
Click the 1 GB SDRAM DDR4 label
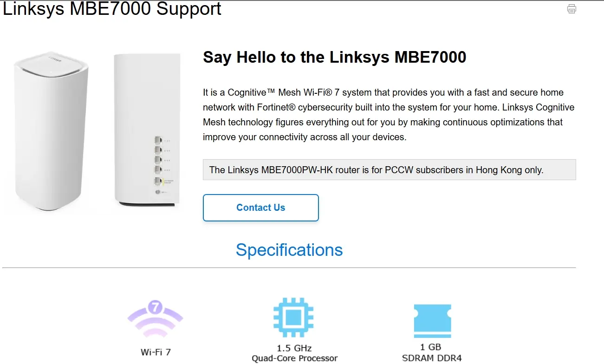pyautogui.click(x=432, y=352)
